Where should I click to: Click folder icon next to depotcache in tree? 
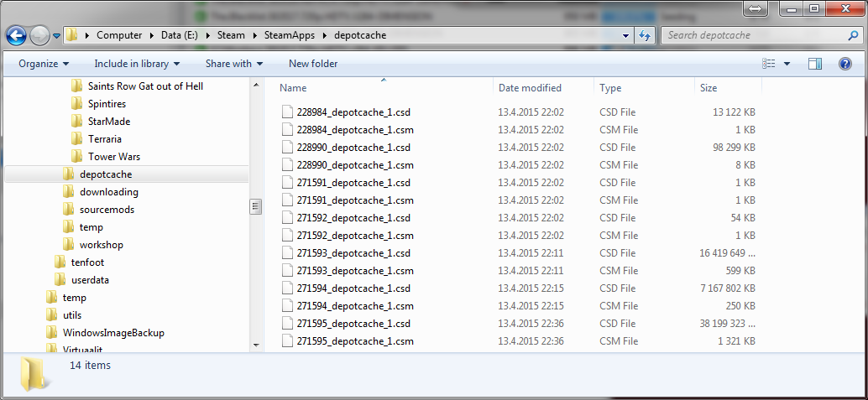[68, 174]
